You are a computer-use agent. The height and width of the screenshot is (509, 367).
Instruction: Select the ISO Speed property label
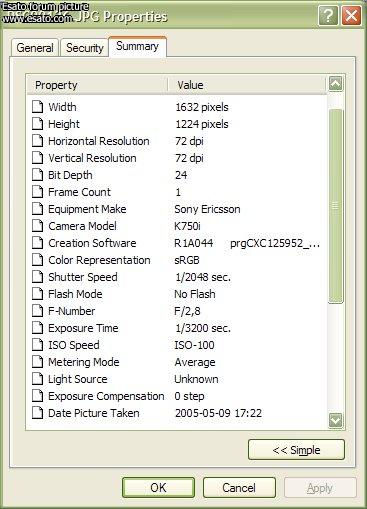coord(74,345)
